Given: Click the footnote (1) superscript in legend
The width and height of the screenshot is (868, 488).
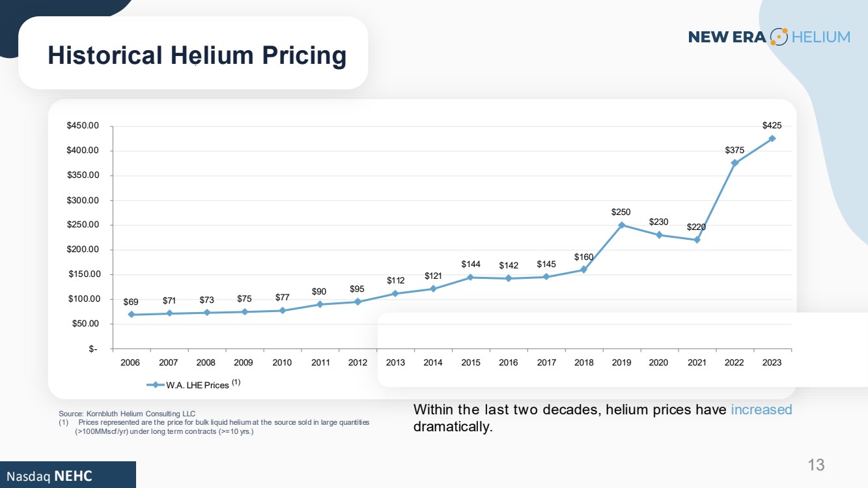Looking at the screenshot, I should coord(236,383).
